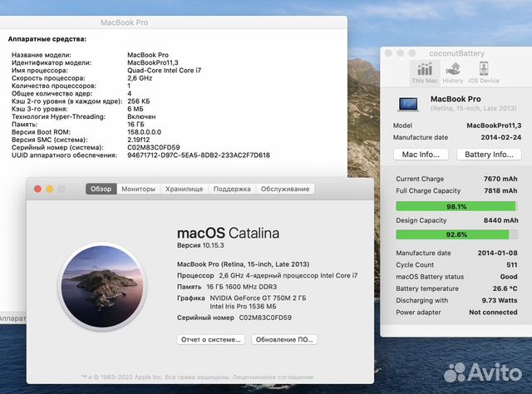Select the Обзор tab
532x394 pixels.
101,189
